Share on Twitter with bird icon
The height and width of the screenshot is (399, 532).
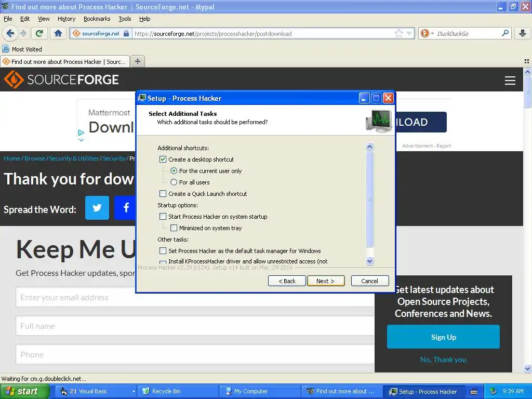coord(97,208)
